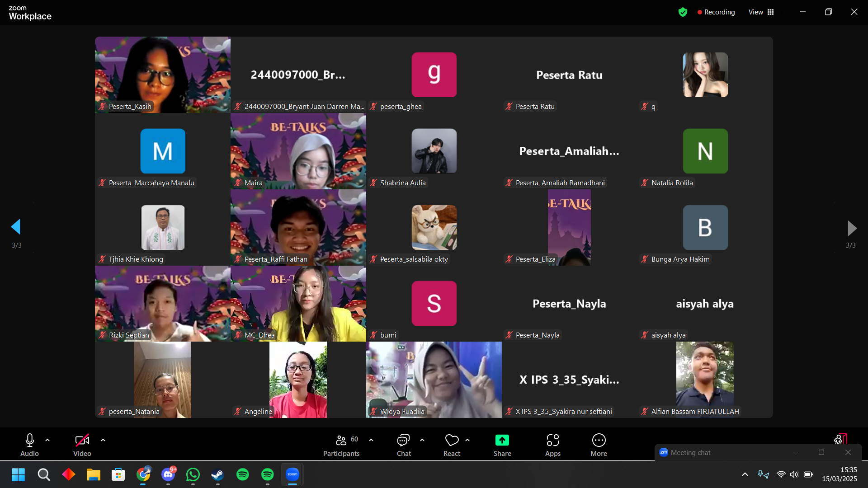Expand audio settings arrow next to Audio

point(47,440)
